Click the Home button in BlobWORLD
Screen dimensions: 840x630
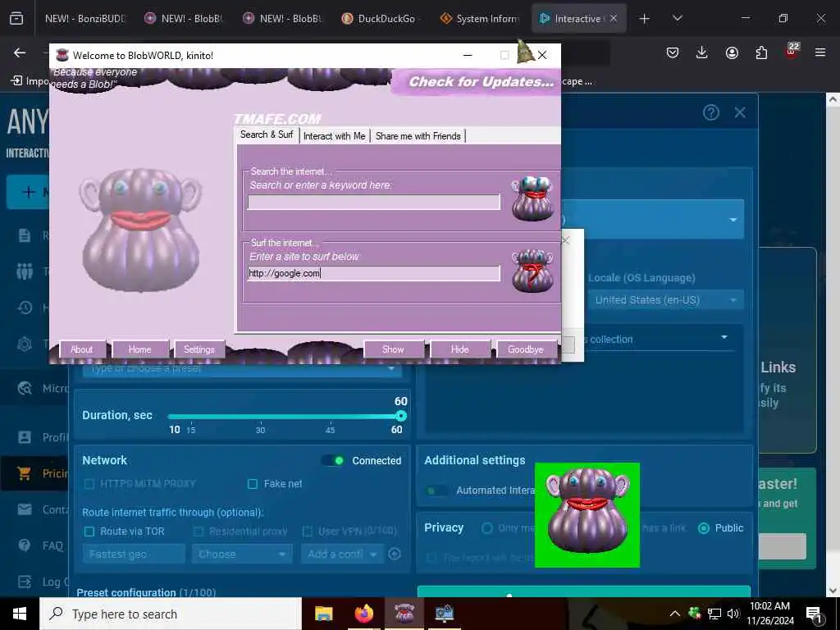[x=139, y=349]
